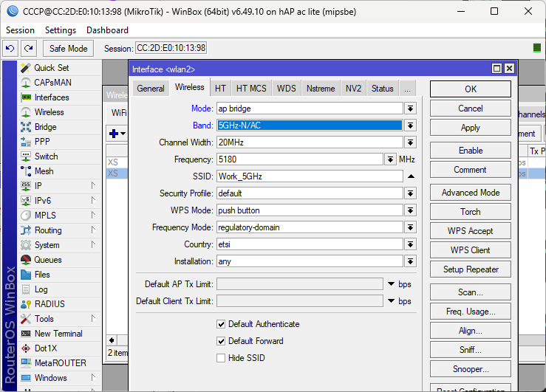
Task: Open Bridge sidebar icon
Action: pos(26,127)
